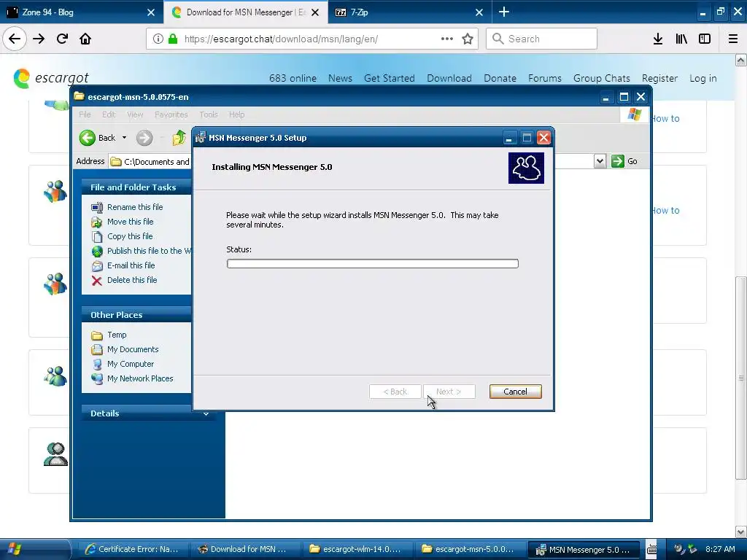Expand the Details panel chevron
The width and height of the screenshot is (747, 560).
[x=206, y=413]
